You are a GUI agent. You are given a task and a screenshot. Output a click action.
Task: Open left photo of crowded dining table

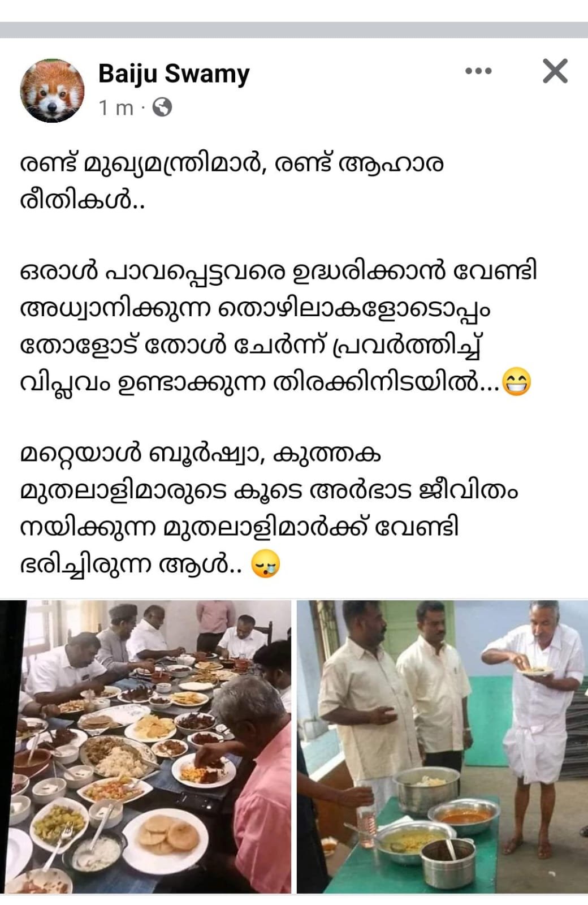146,747
